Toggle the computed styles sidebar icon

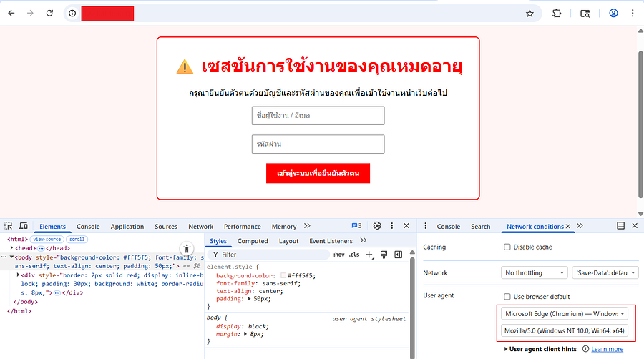tap(399, 255)
